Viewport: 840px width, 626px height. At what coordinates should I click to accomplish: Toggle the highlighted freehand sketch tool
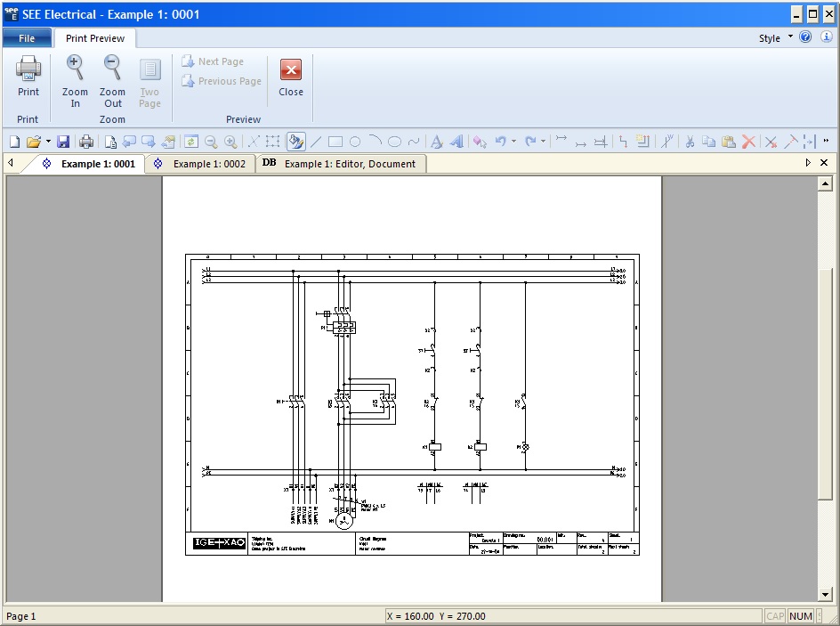click(295, 142)
